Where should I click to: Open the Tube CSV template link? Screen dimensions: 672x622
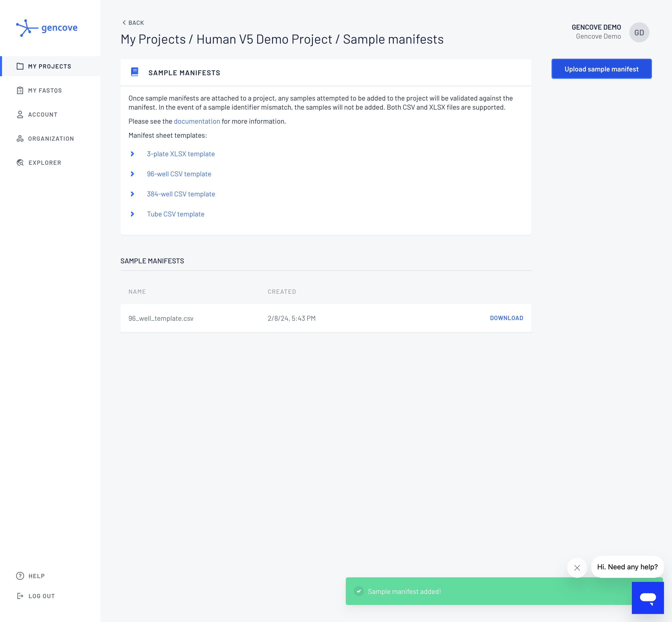click(x=176, y=214)
